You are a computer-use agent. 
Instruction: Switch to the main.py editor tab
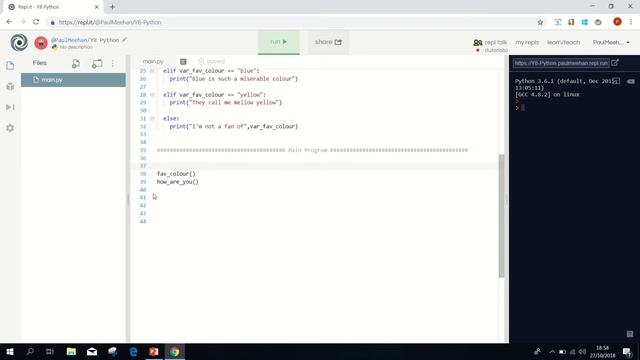tap(153, 61)
